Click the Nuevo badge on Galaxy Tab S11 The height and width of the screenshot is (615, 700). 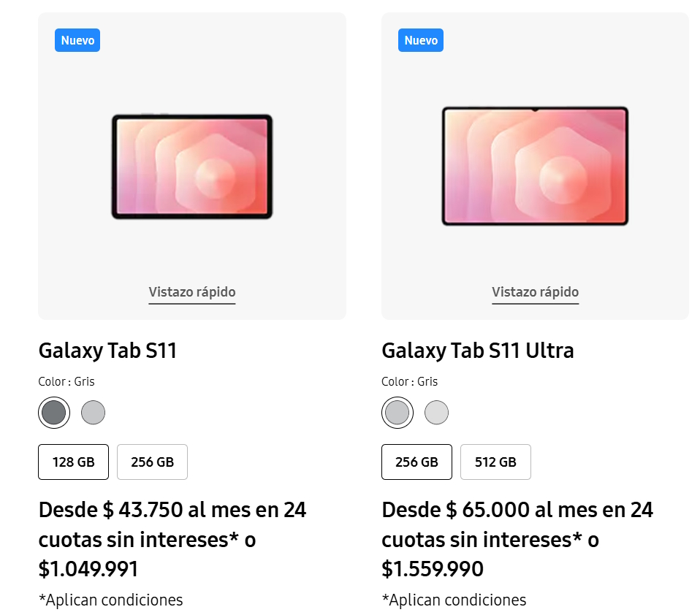77,40
